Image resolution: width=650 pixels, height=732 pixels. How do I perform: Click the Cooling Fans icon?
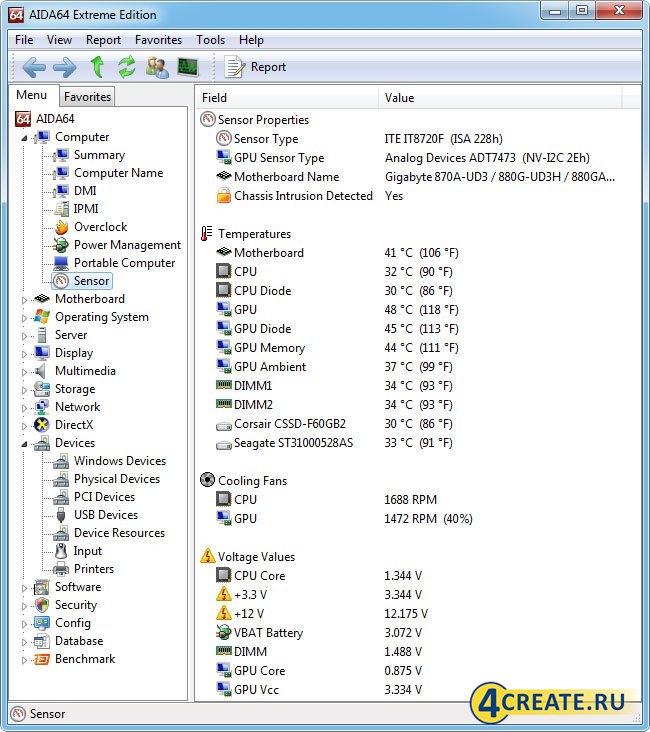207,479
